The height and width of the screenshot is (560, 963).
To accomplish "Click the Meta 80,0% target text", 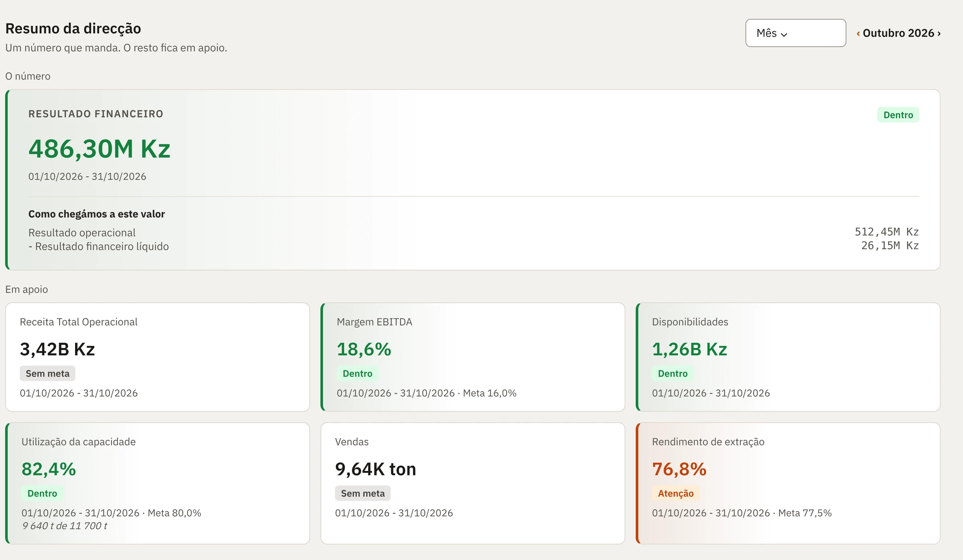I will [175, 513].
